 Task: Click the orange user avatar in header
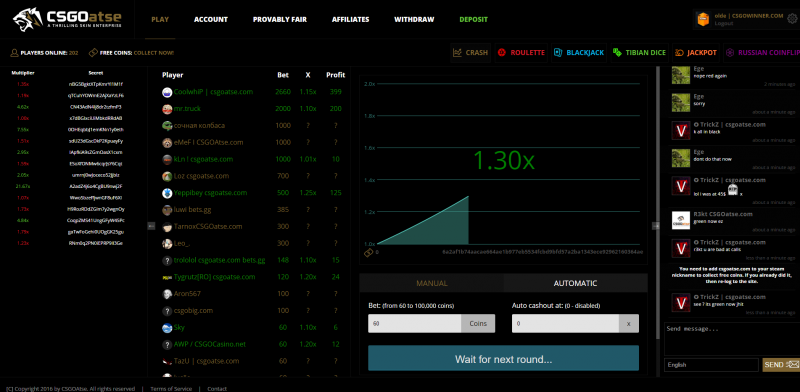(704, 19)
